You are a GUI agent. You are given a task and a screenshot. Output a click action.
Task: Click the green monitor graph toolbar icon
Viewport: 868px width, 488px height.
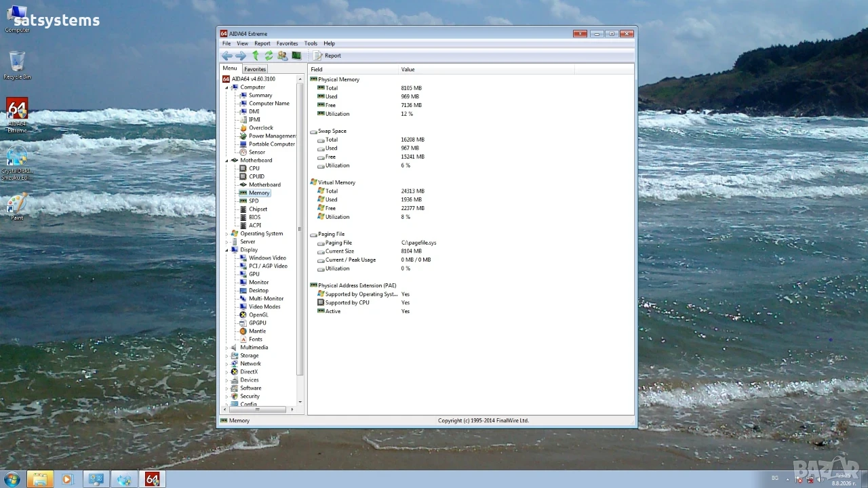click(x=296, y=56)
